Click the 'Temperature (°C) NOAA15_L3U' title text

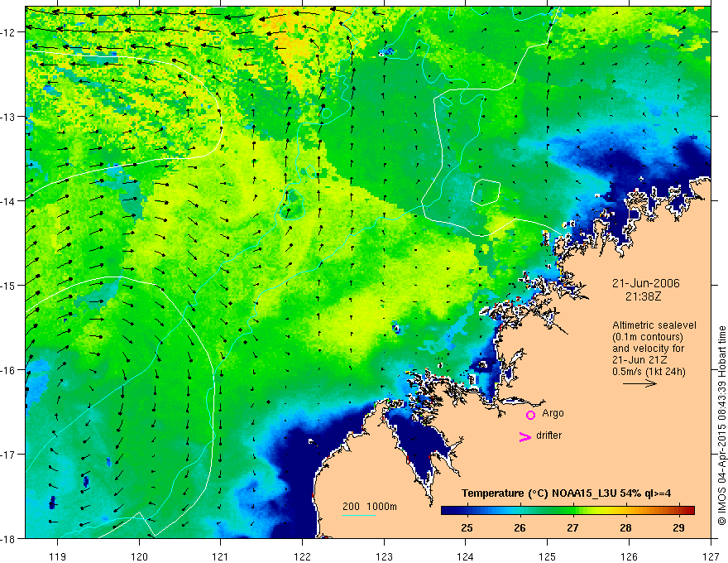539,493
